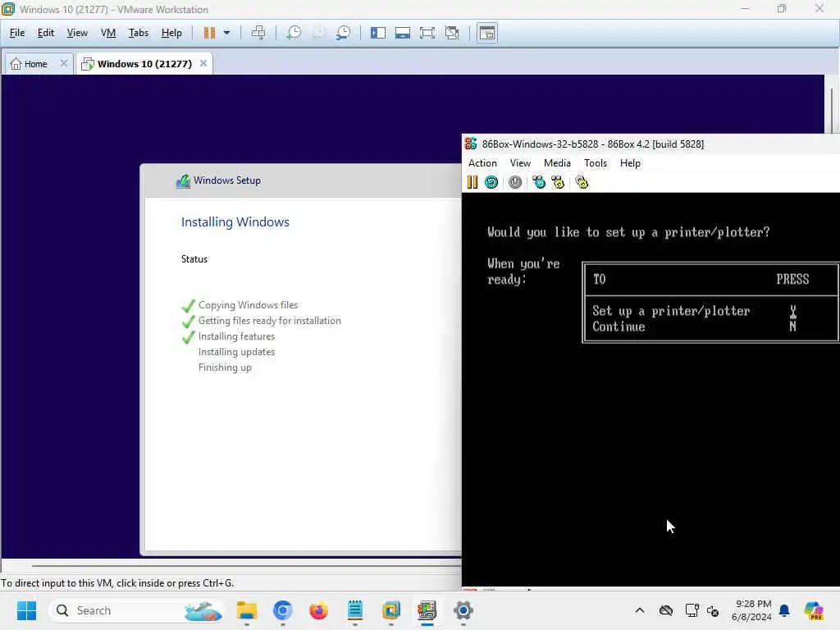This screenshot has width=840, height=630.
Task: Take a snapshot of this VM
Action: [293, 33]
